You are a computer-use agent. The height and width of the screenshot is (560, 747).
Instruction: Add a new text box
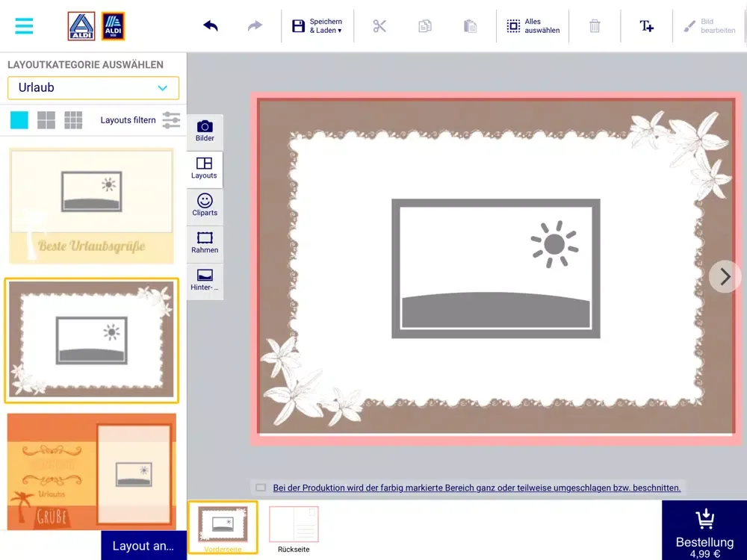(x=646, y=25)
